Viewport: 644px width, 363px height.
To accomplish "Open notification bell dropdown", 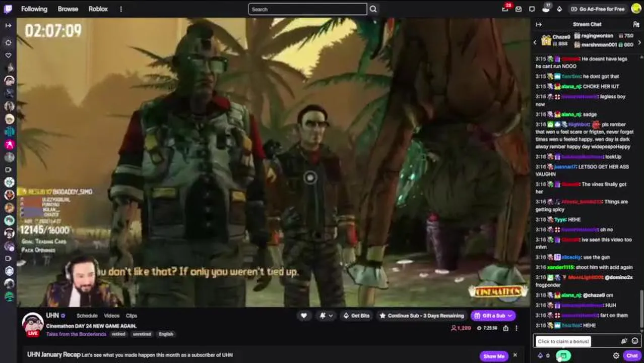I will (326, 316).
